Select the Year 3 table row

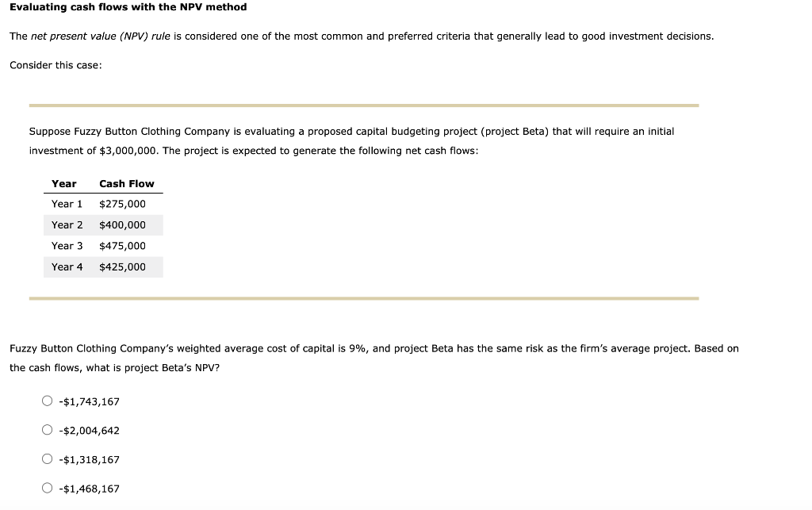(103, 246)
